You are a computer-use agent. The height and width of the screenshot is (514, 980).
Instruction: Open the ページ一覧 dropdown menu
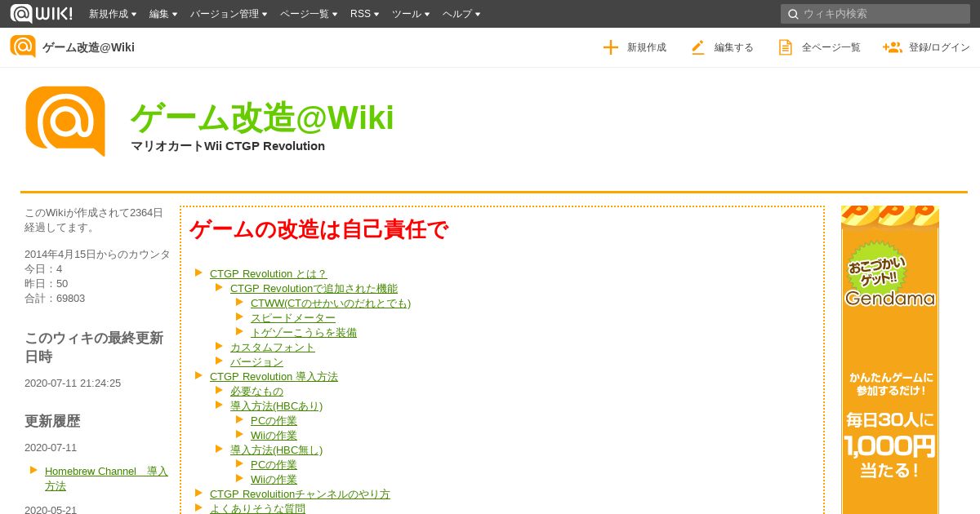click(309, 14)
